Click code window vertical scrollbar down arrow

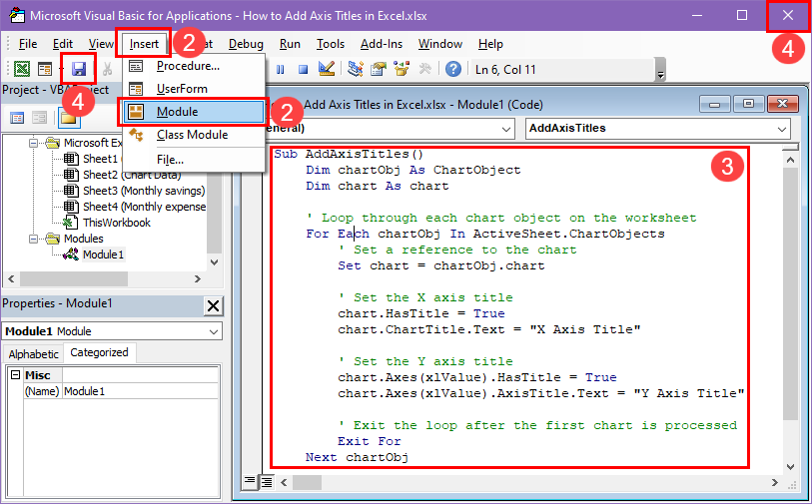point(790,466)
